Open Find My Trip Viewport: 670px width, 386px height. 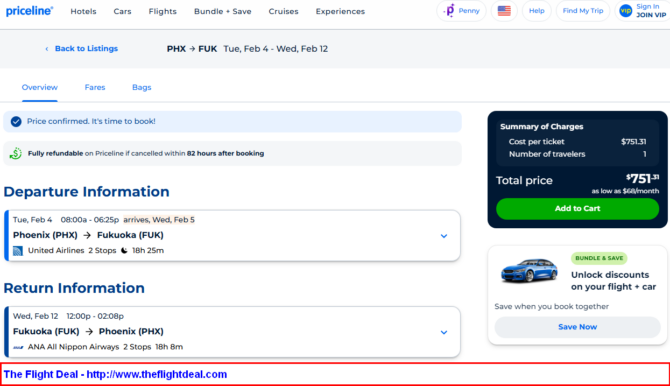click(x=583, y=11)
